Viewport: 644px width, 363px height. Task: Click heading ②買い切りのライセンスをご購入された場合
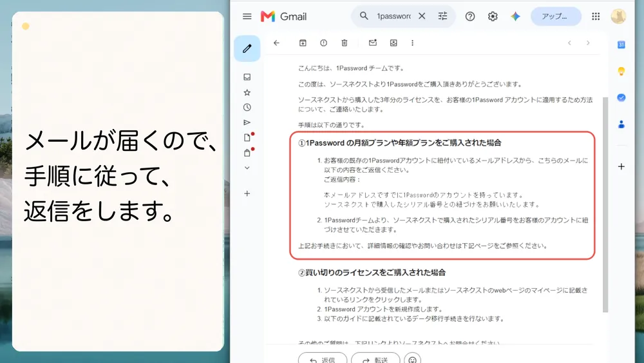click(372, 272)
